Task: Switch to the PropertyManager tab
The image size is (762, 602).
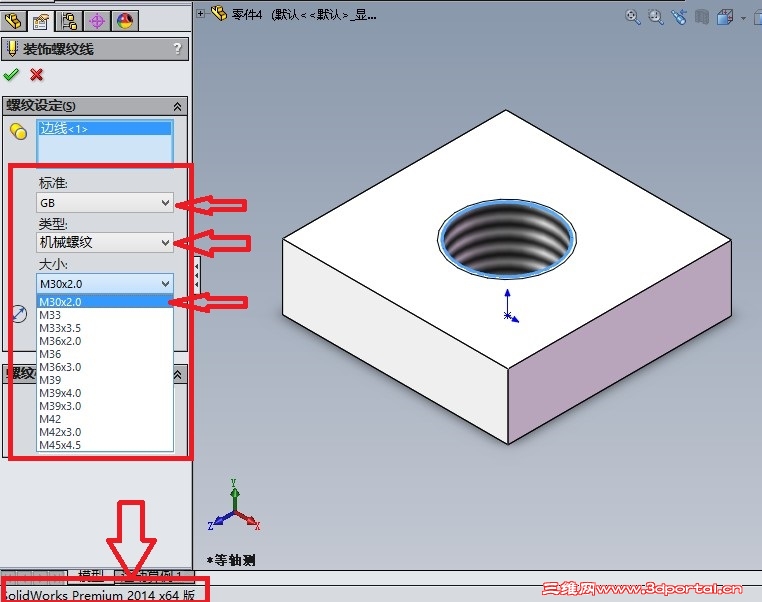Action: point(40,21)
